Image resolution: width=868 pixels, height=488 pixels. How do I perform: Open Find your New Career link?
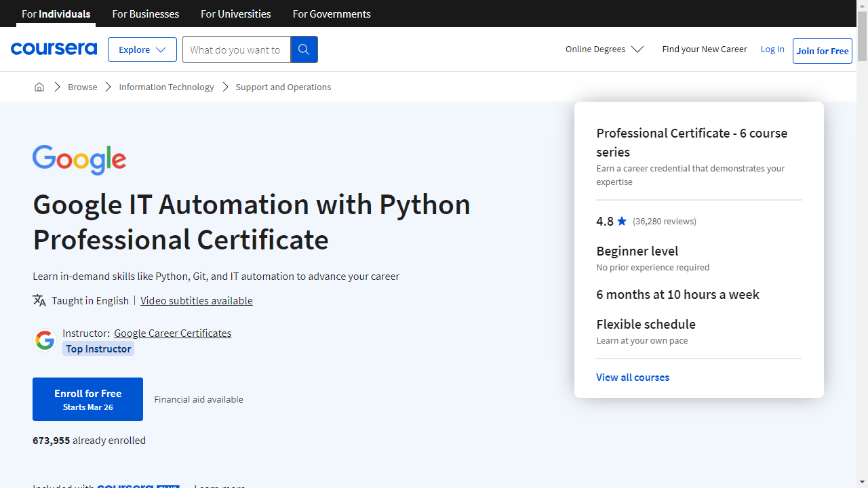click(x=705, y=49)
